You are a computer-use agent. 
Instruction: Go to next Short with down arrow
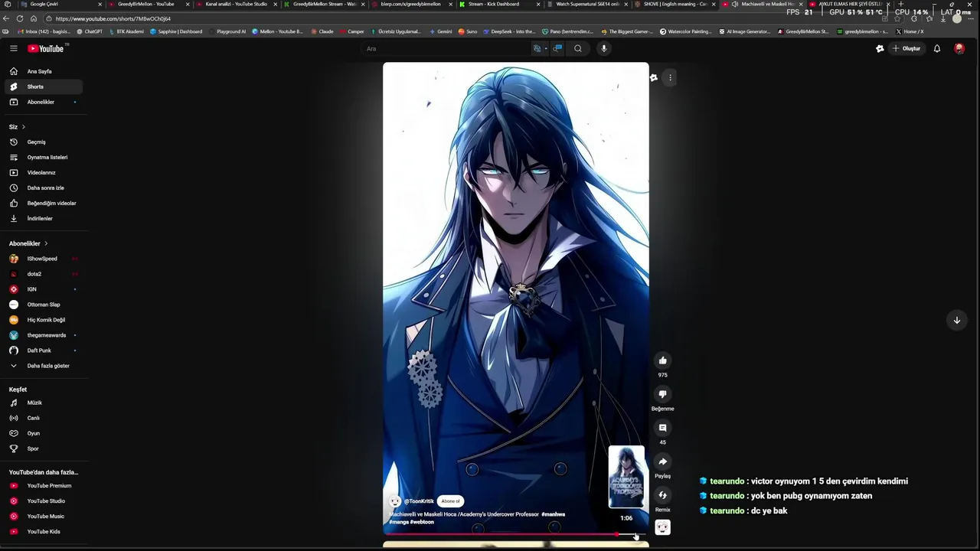pyautogui.click(x=956, y=321)
